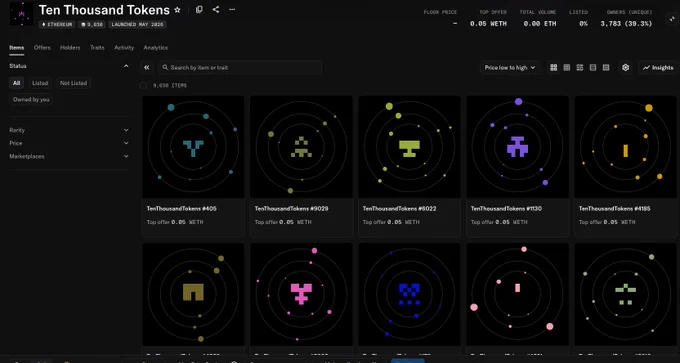This screenshot has height=363, width=680.
Task: Select the All status filter
Action: tap(16, 83)
